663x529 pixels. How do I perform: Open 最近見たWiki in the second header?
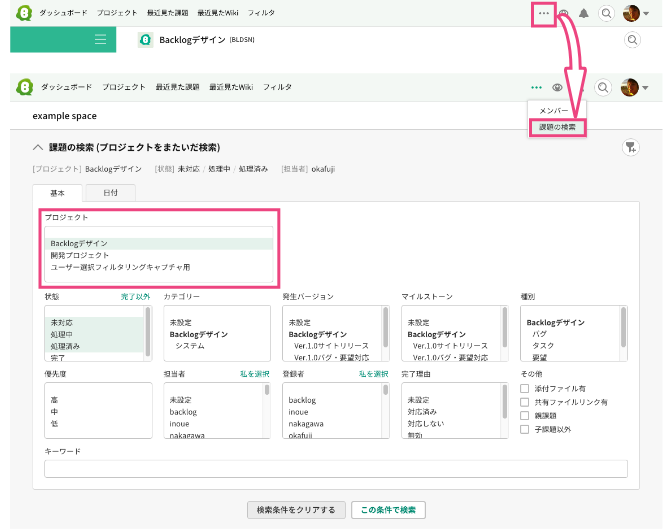tap(231, 87)
